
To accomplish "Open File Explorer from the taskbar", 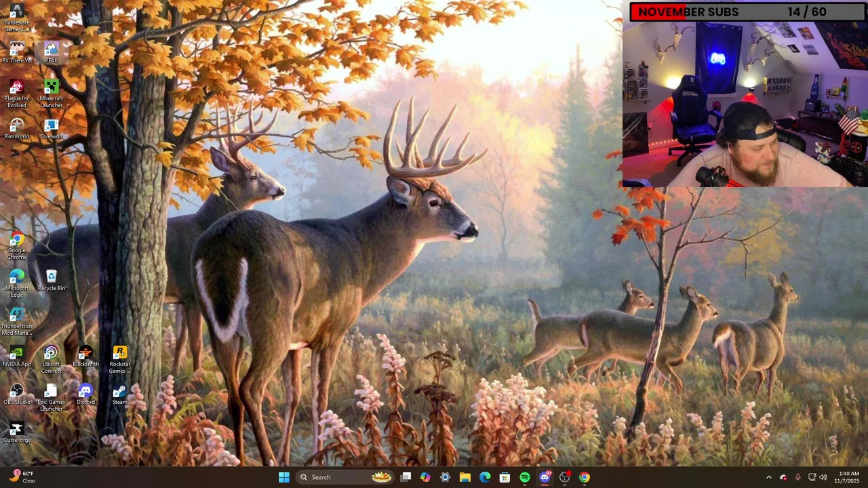I will (465, 477).
